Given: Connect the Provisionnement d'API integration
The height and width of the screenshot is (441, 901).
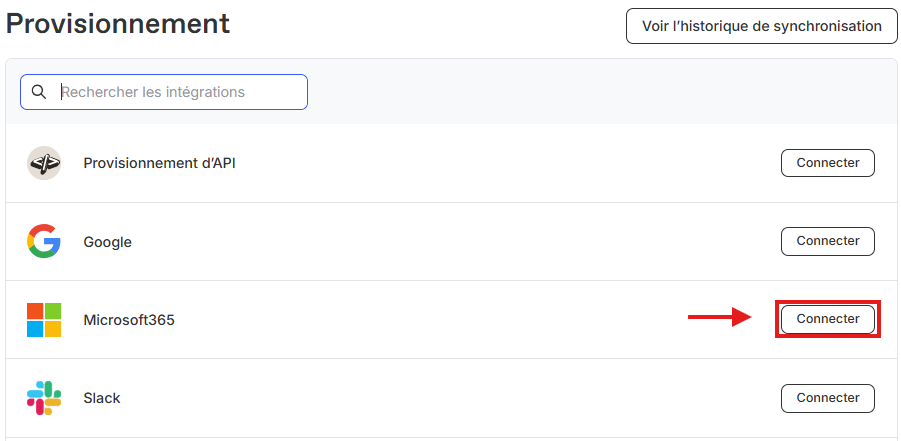Looking at the screenshot, I should (827, 163).
